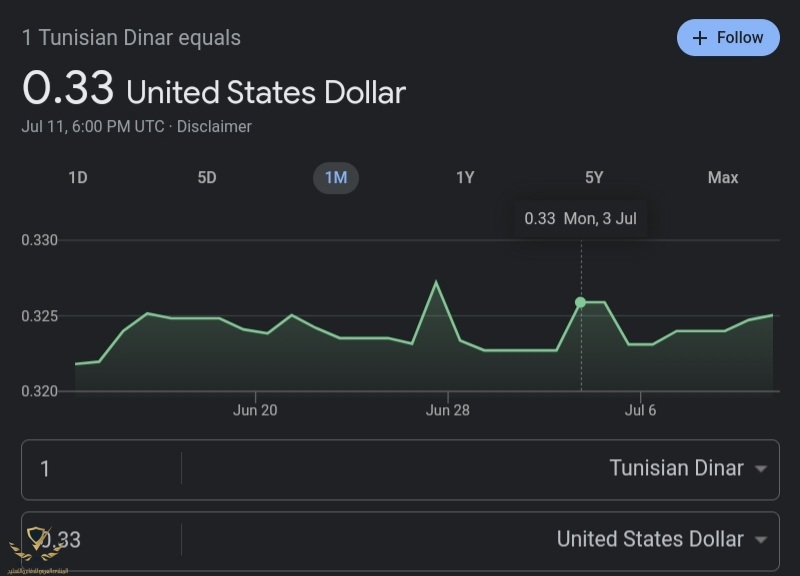Click the Jul 6 axis label
800x576 pixels.
point(640,410)
